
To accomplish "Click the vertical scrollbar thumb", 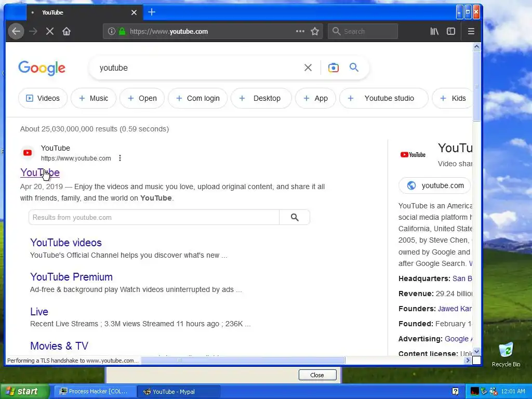I will click(x=477, y=86).
